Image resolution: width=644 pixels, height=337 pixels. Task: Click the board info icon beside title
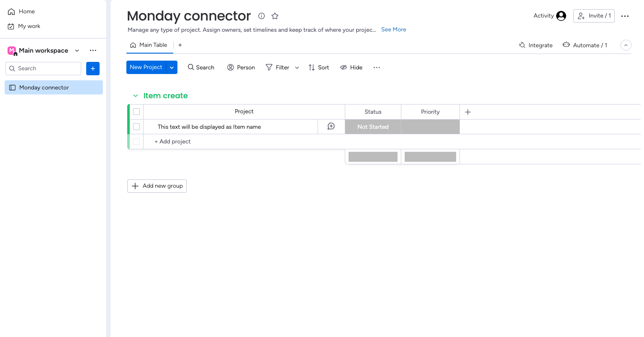(x=262, y=16)
